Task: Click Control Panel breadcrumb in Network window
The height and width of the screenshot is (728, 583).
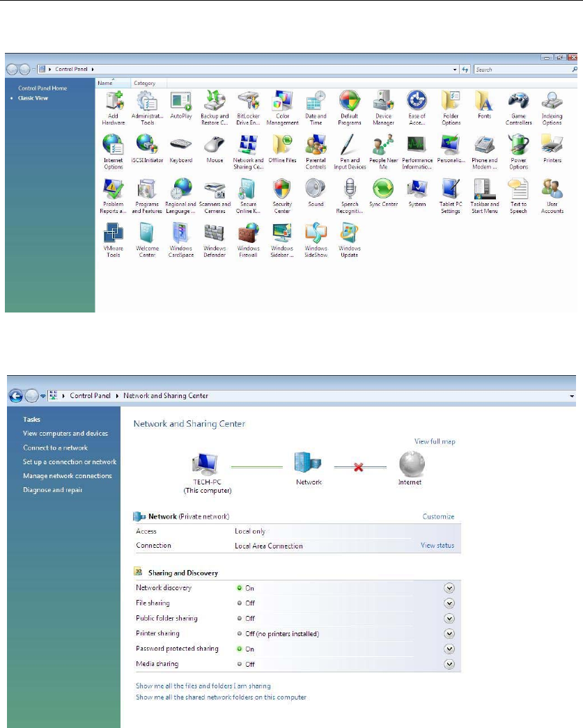Action: [x=90, y=396]
